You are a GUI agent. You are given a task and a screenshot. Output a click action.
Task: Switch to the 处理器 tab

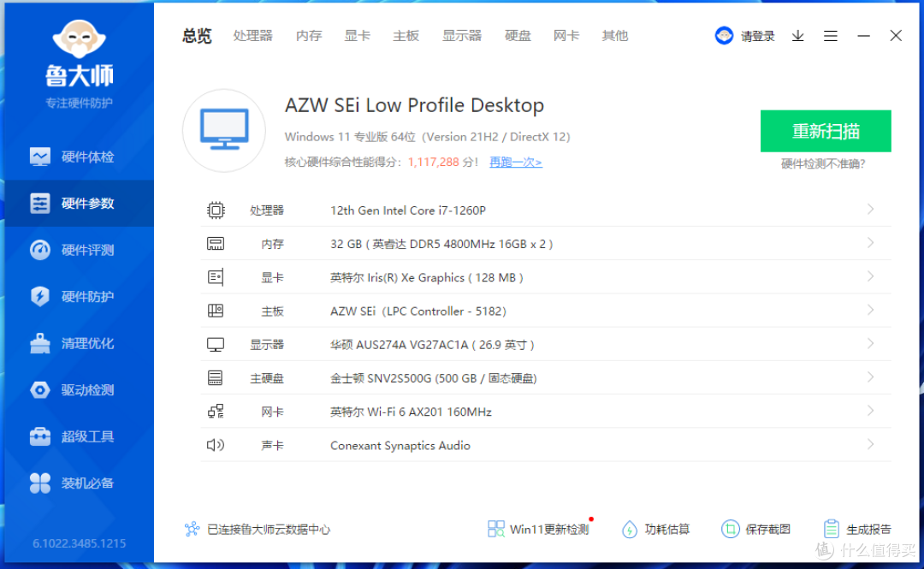click(252, 36)
